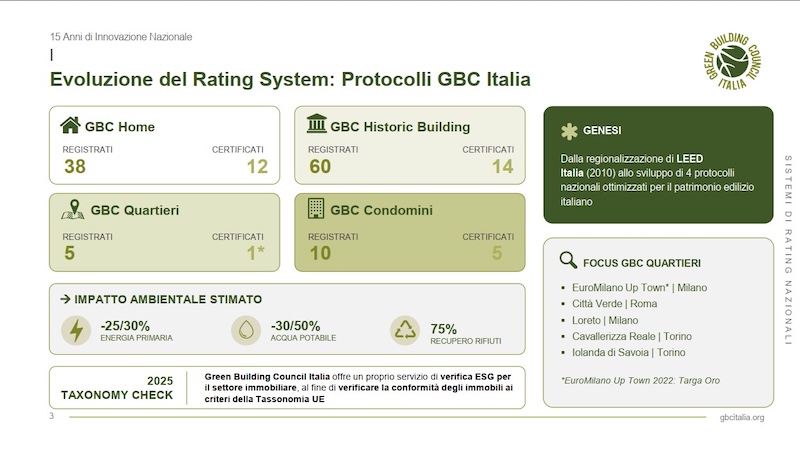Click the GBC Home registrati number 38
The height and width of the screenshot is (451, 800).
tap(75, 167)
